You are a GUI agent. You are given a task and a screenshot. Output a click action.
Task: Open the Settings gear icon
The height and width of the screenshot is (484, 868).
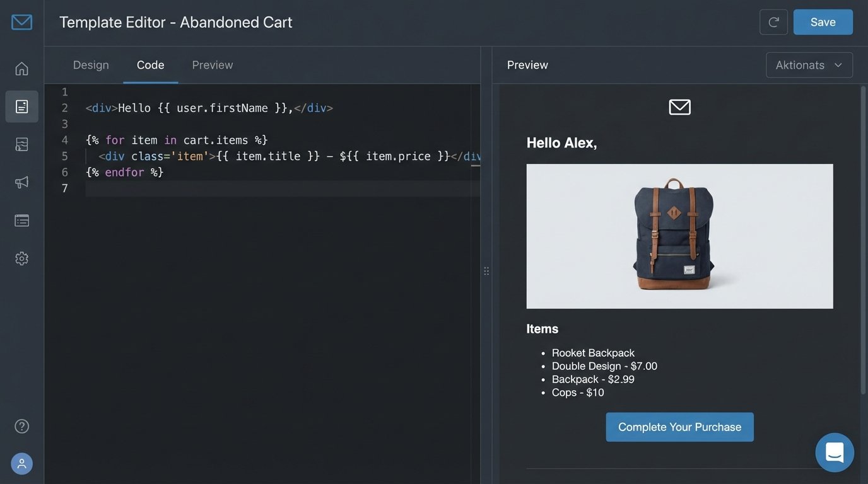point(21,258)
